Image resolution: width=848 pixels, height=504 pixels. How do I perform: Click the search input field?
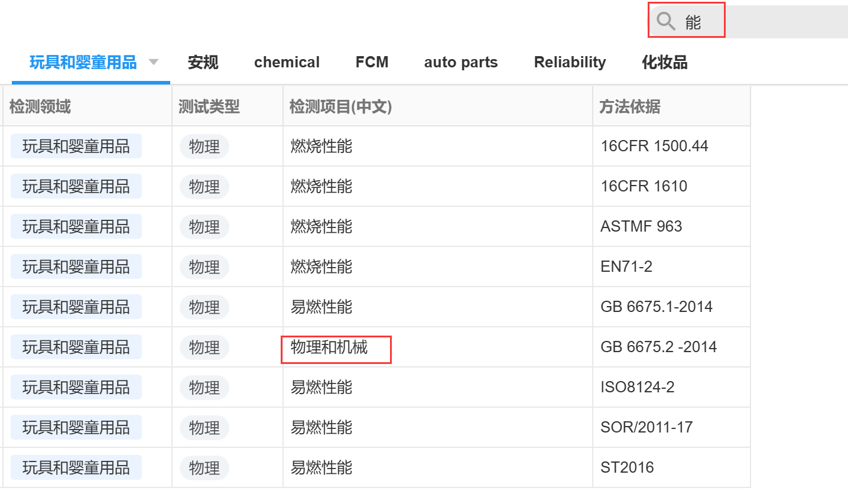768,22
